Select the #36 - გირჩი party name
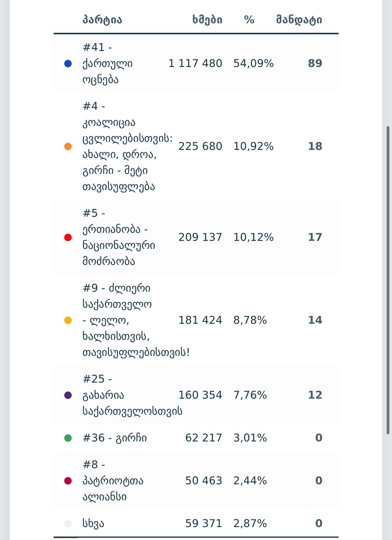This screenshot has height=540, width=392. click(115, 438)
